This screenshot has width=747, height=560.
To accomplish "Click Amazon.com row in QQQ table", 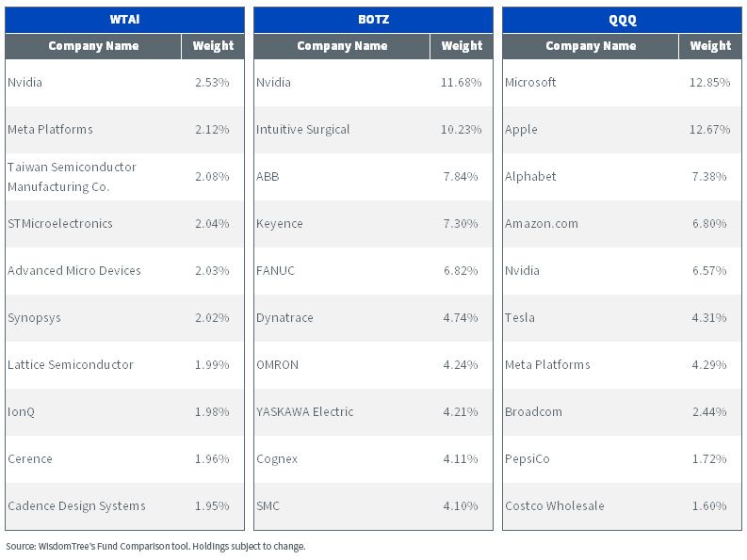I will [622, 224].
